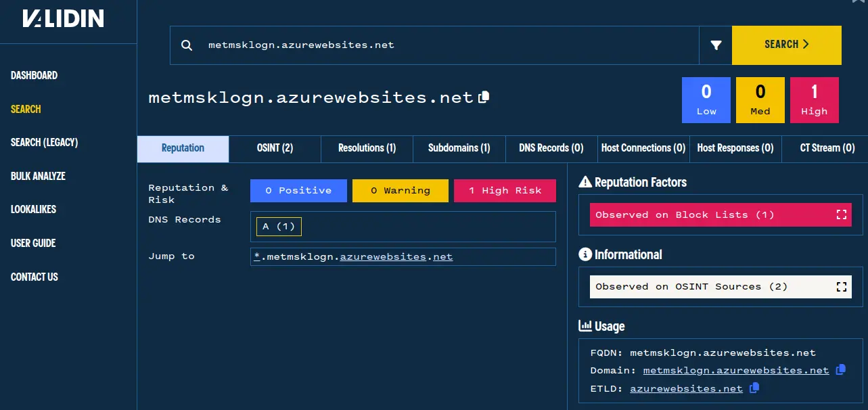The width and height of the screenshot is (868, 410).
Task: Click the Reputation & Risk label
Action: coord(188,193)
